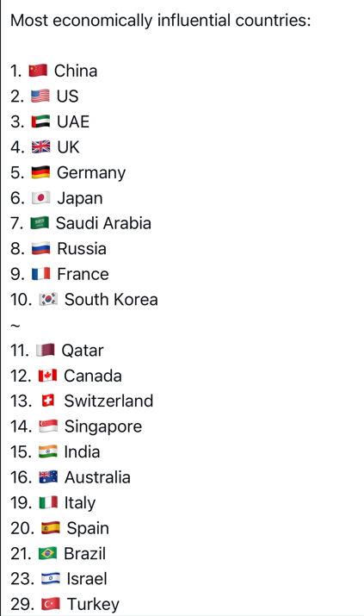The image size is (364, 616).
Task: Click the 'Most economically influential countries' heading
Action: [160, 21]
